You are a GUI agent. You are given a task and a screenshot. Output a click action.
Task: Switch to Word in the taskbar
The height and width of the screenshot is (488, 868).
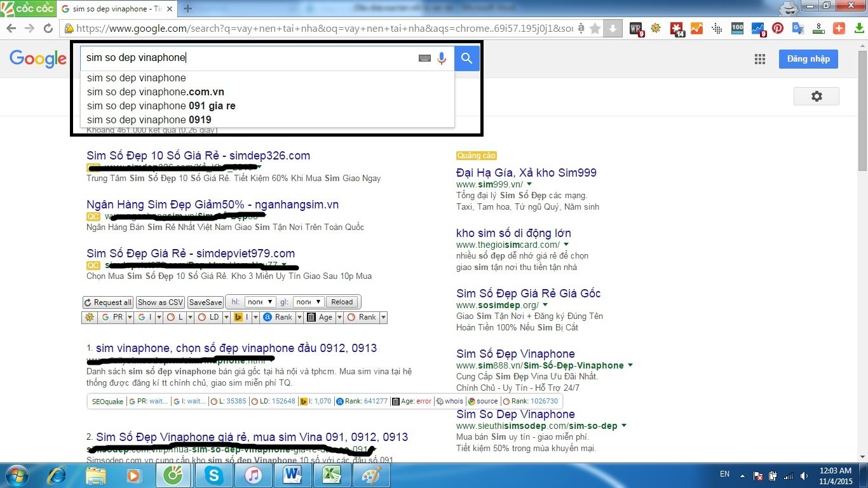292,475
